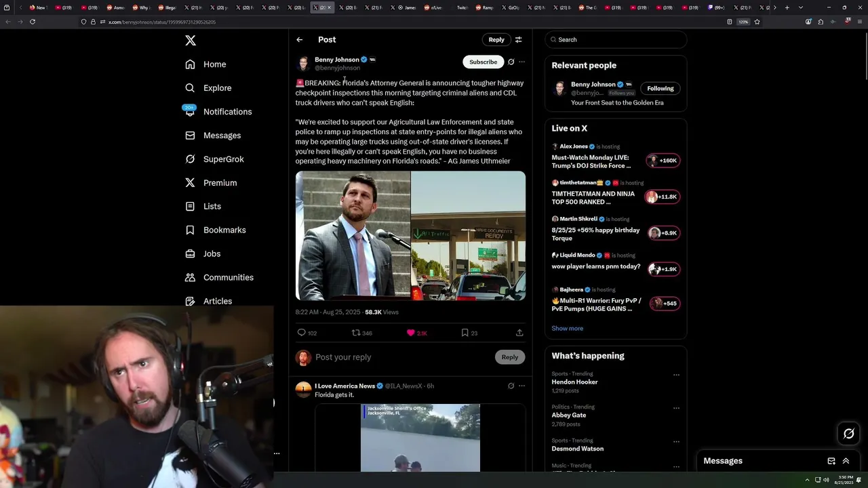The height and width of the screenshot is (488, 868).
Task: Click the Search box
Action: [x=616, y=39]
